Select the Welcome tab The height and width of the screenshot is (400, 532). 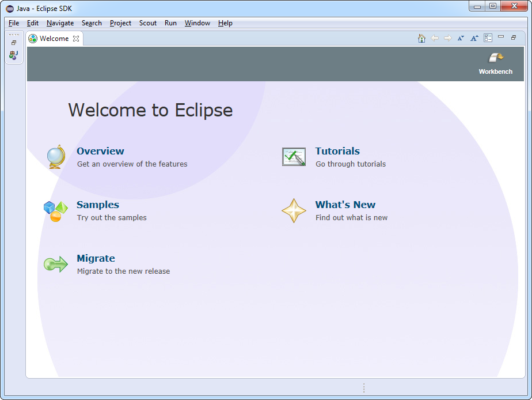point(54,39)
